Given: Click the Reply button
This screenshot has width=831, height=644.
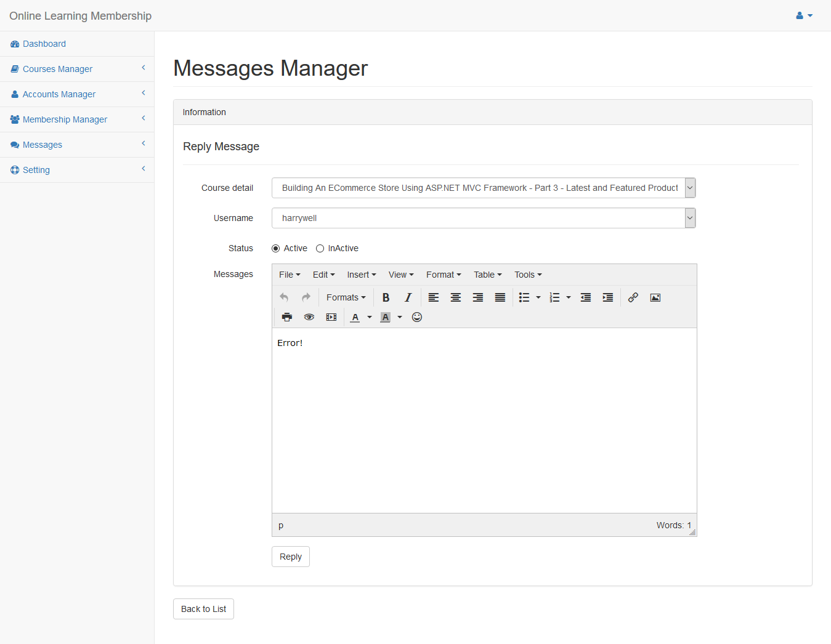Looking at the screenshot, I should (x=291, y=557).
